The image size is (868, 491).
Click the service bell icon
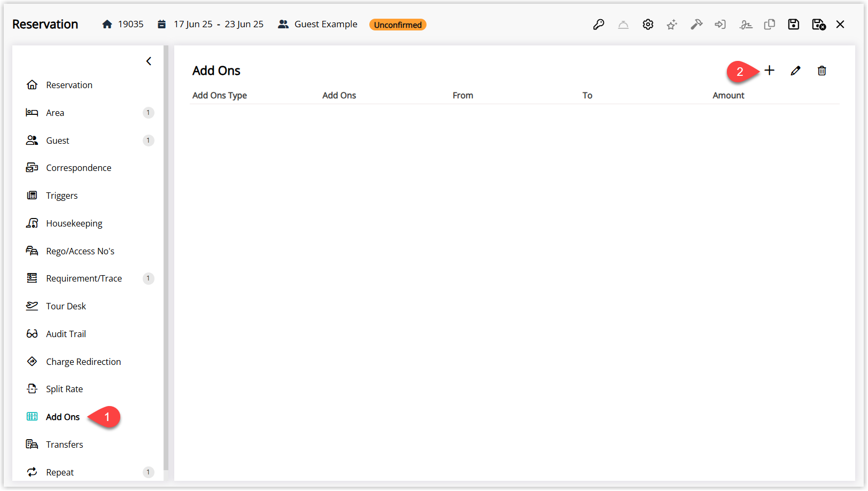point(623,25)
